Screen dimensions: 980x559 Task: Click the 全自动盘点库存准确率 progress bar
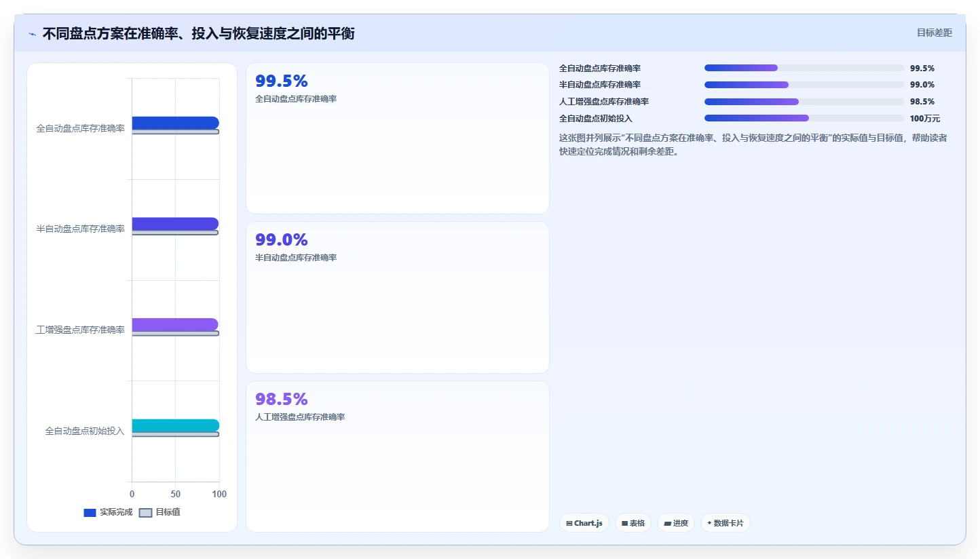[x=804, y=68]
